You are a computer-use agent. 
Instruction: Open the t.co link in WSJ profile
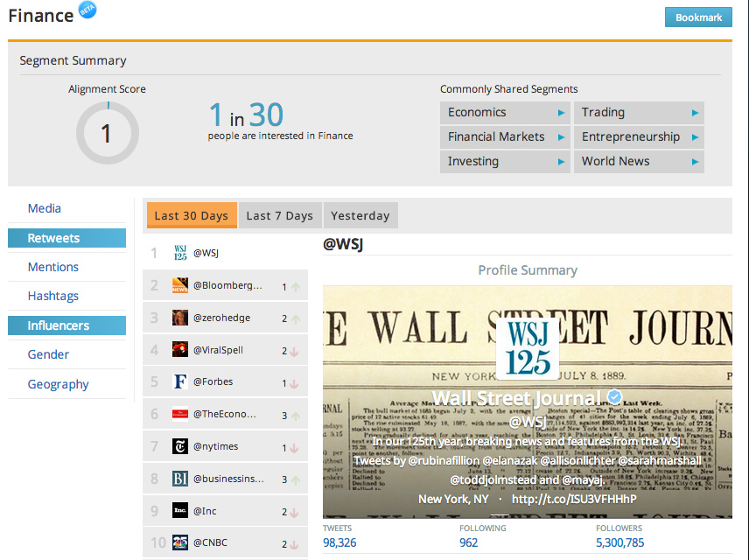click(574, 500)
